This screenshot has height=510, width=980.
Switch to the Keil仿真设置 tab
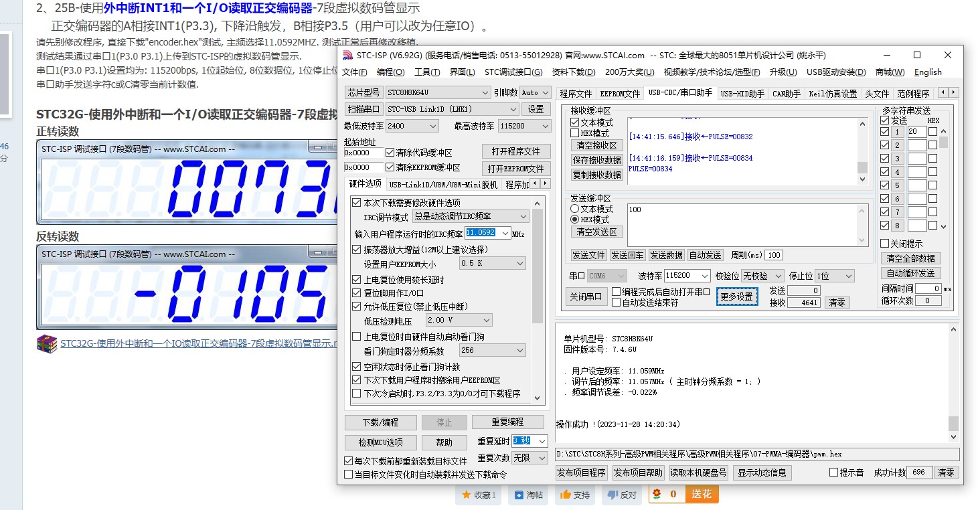pyautogui.click(x=833, y=94)
